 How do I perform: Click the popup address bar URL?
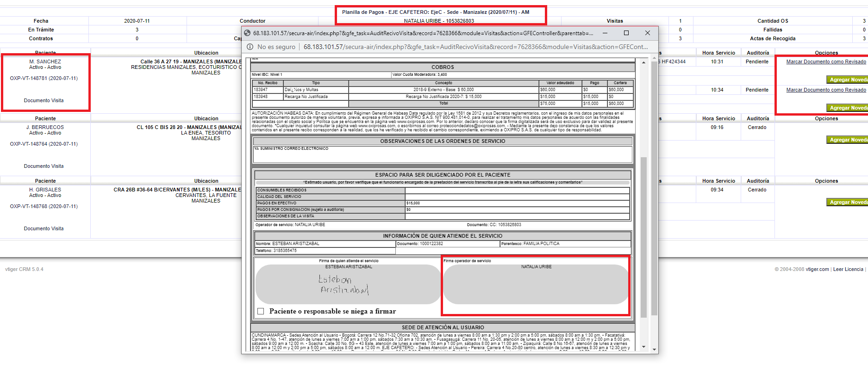coord(475,47)
